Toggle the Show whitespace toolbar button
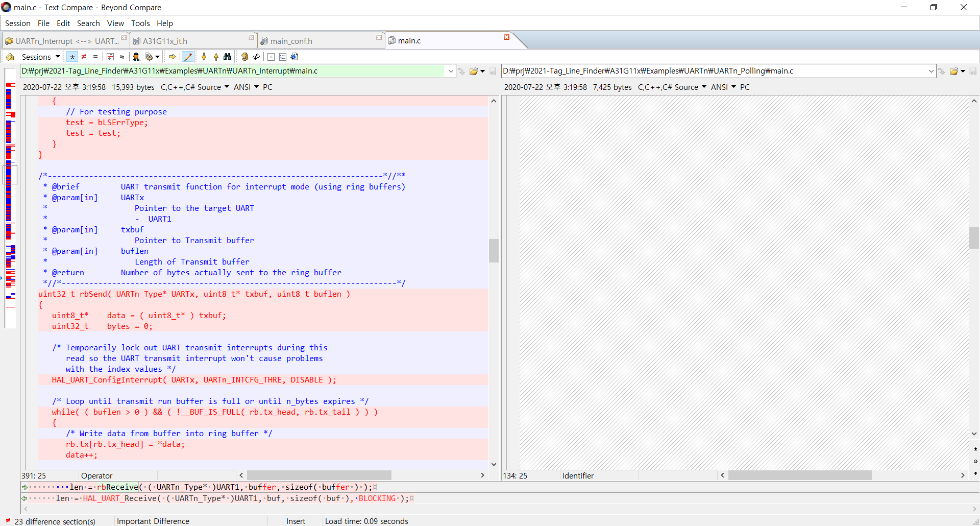 tap(271, 57)
